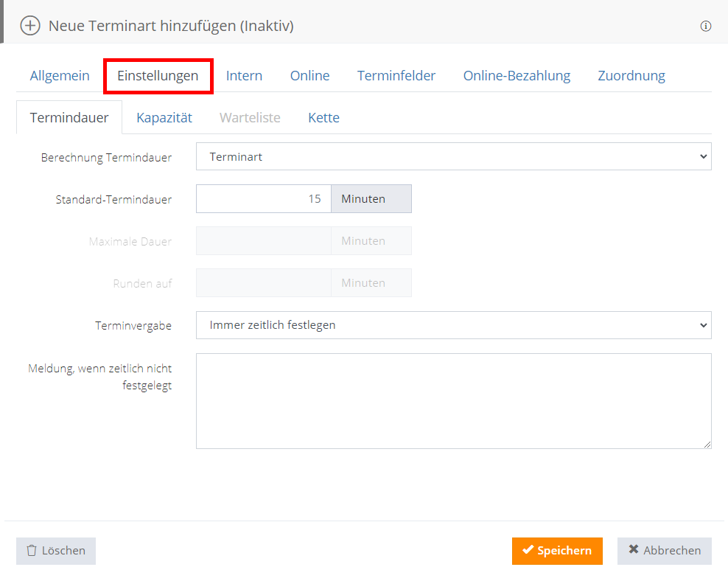Open the Allgemein tab
This screenshot has width=728, height=581.
(60, 76)
